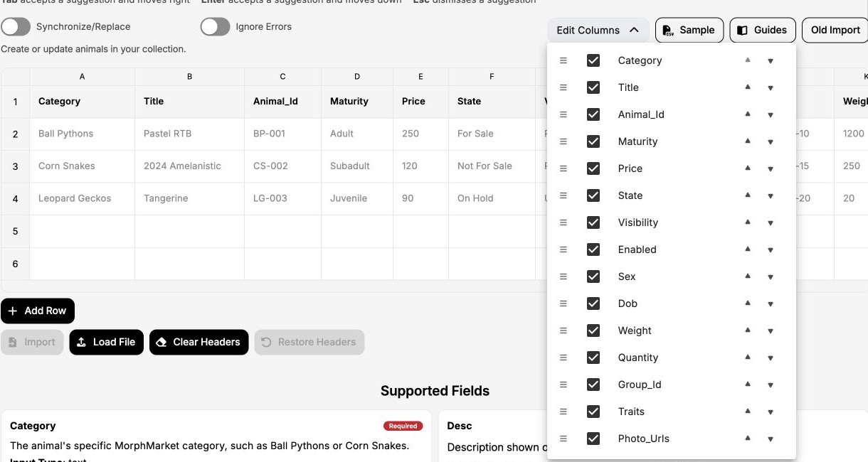
Task: Uncheck the Sex column checkbox
Action: 593,276
